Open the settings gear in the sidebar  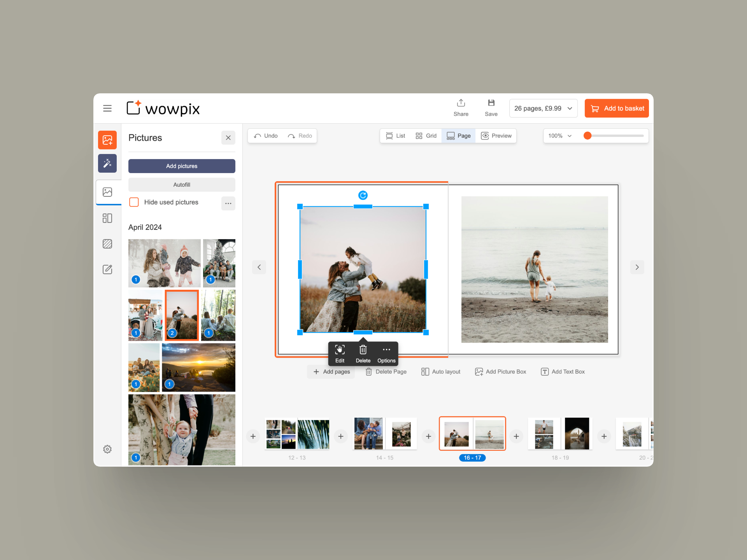click(107, 449)
